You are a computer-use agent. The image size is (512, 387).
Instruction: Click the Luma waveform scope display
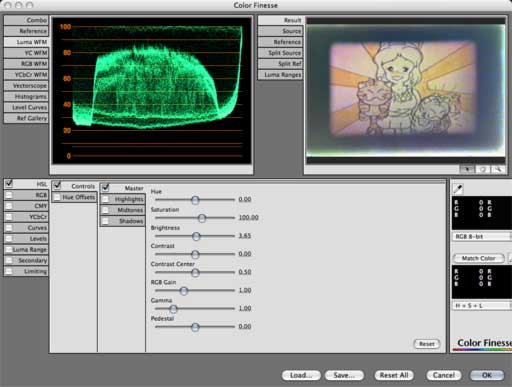152,91
